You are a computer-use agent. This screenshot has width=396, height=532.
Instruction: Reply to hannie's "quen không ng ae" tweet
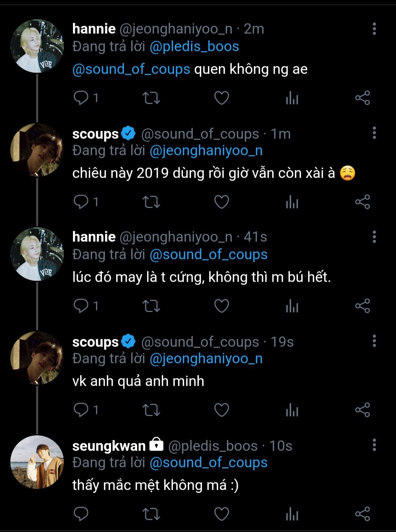coord(81,98)
